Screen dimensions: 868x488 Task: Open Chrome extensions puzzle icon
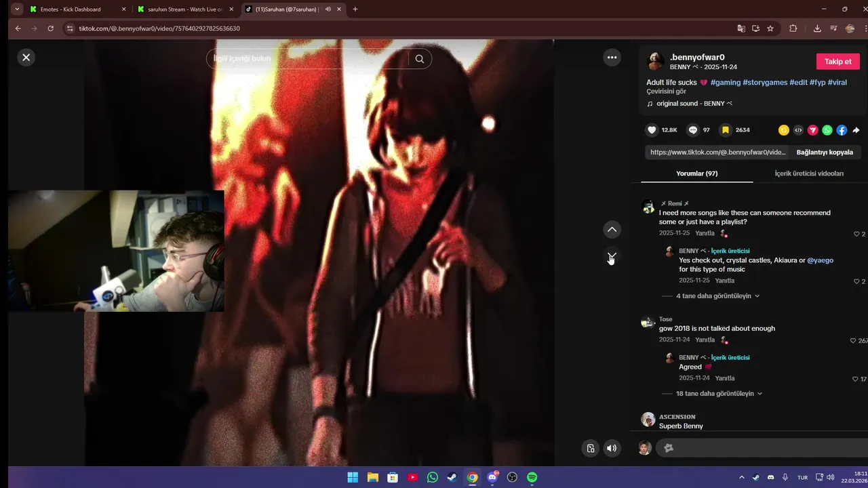[x=793, y=28]
